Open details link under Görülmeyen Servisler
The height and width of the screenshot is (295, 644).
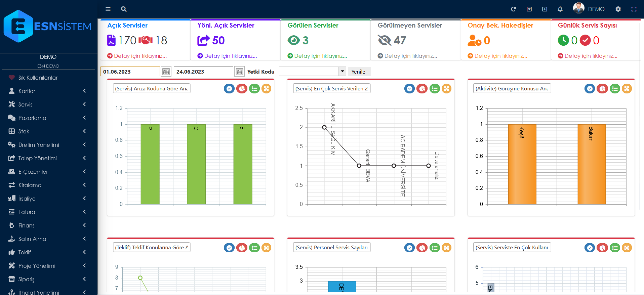click(x=407, y=56)
